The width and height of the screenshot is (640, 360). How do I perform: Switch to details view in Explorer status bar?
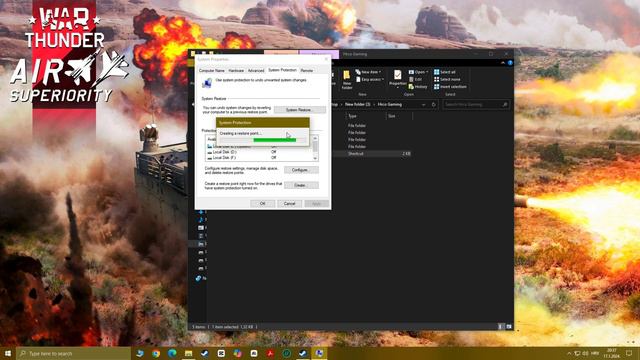[501, 327]
